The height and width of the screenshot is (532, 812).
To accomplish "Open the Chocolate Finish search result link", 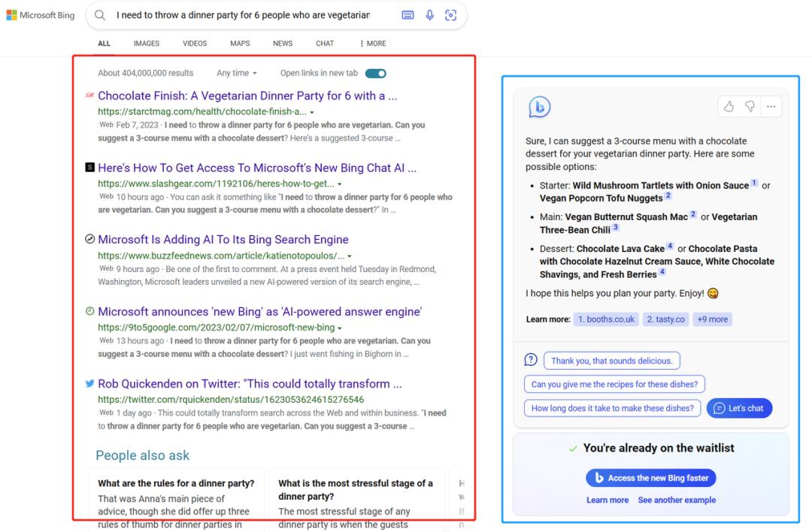I will pyautogui.click(x=247, y=96).
